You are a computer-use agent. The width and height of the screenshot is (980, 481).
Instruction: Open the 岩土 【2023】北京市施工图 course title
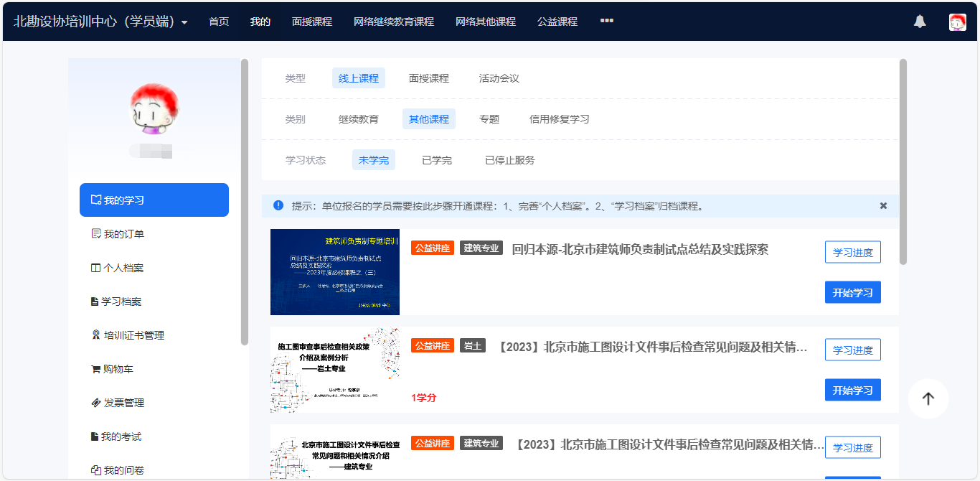pos(652,347)
